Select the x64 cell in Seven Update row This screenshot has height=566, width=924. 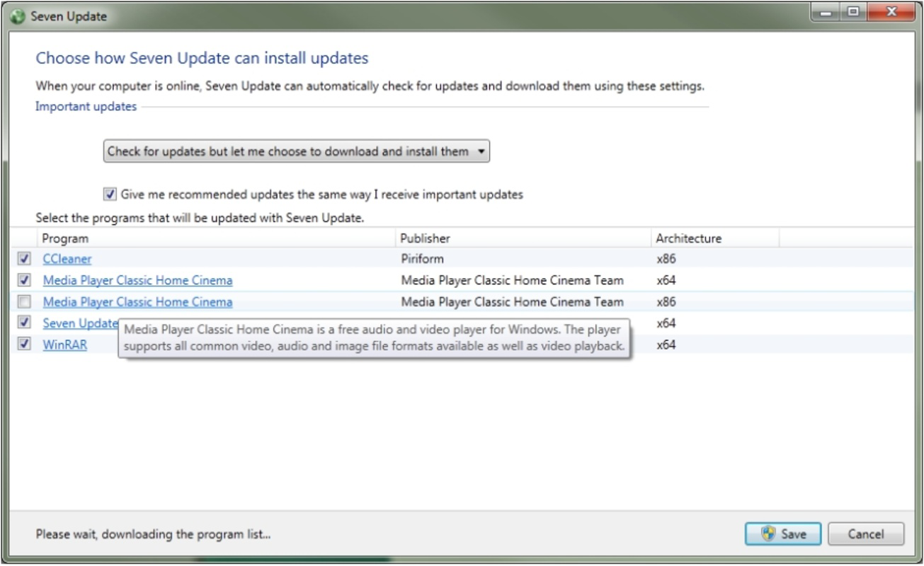click(666, 323)
